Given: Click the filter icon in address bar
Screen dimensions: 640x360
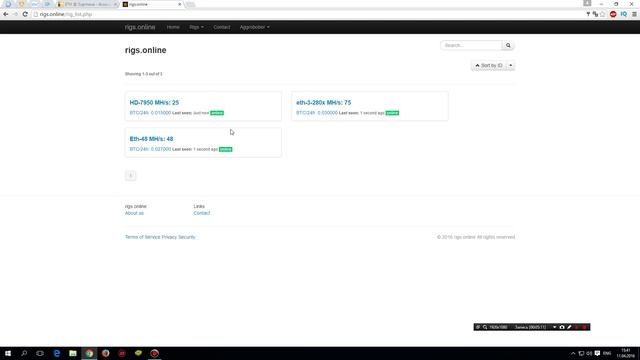Looking at the screenshot, I should point(588,14).
